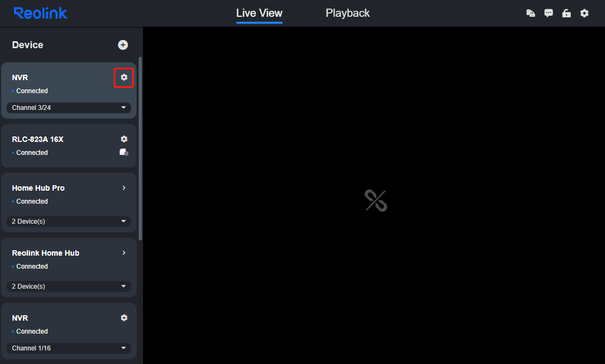Expand the Home Hub Pro 2 Device(s) dropdown
The height and width of the screenshot is (364, 605).
(x=69, y=221)
